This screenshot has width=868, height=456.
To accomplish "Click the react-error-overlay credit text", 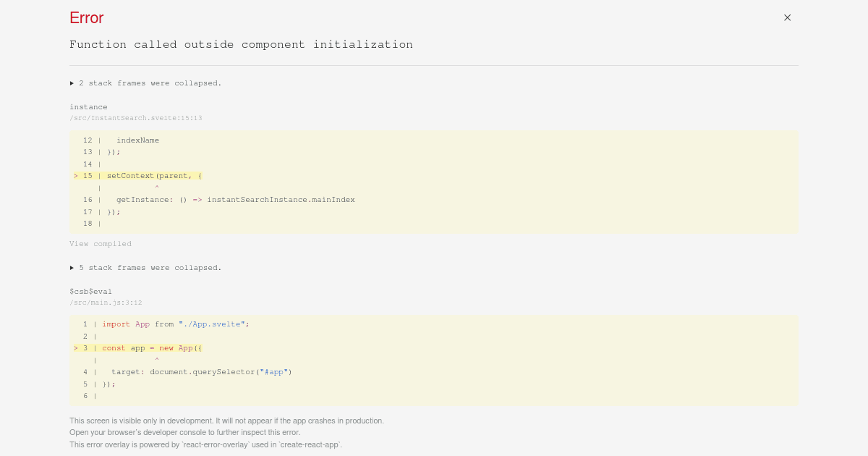I will pyautogui.click(x=205, y=444).
